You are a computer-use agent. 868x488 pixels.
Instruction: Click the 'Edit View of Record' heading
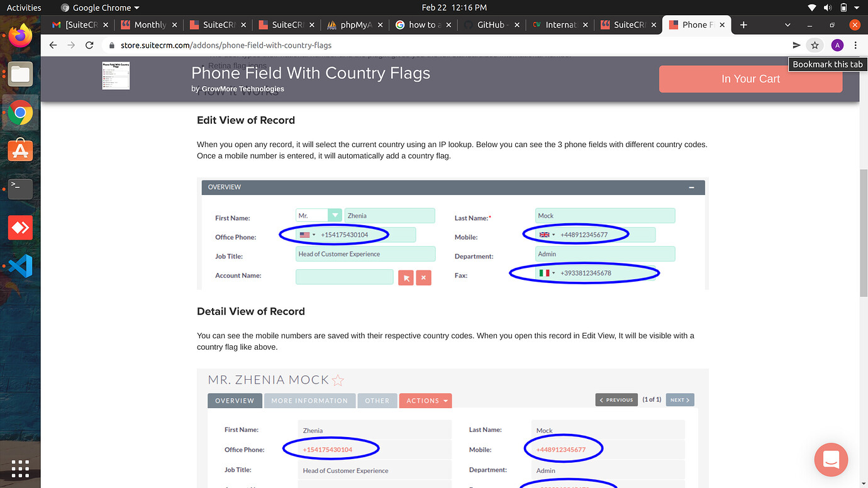click(246, 120)
